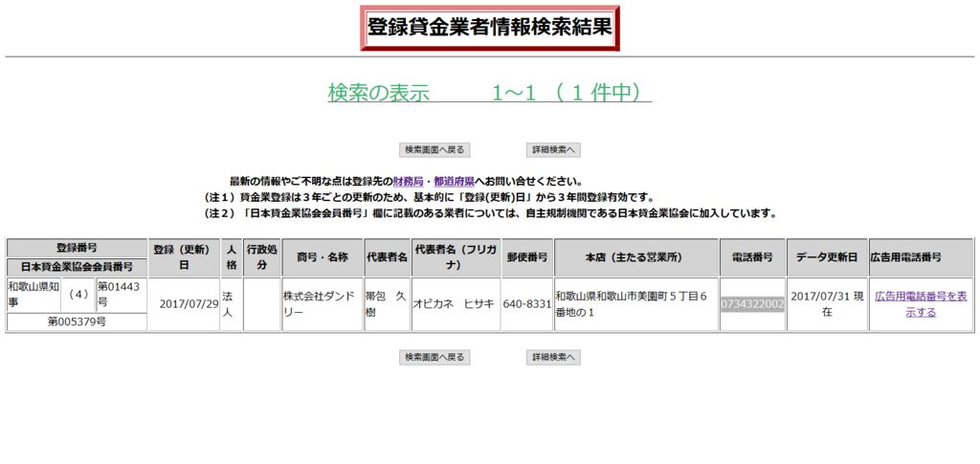Image resolution: width=980 pixels, height=464 pixels.
Task: Click 広告用電話番号を表示する link
Action: click(x=922, y=305)
